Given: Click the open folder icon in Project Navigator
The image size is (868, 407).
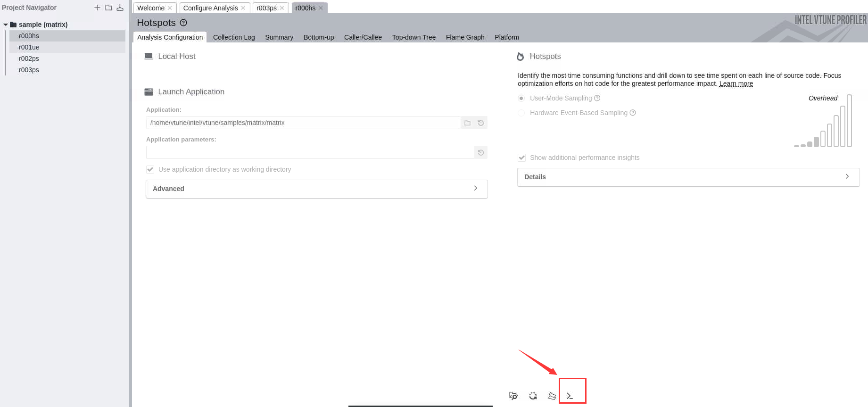Looking at the screenshot, I should pos(108,8).
